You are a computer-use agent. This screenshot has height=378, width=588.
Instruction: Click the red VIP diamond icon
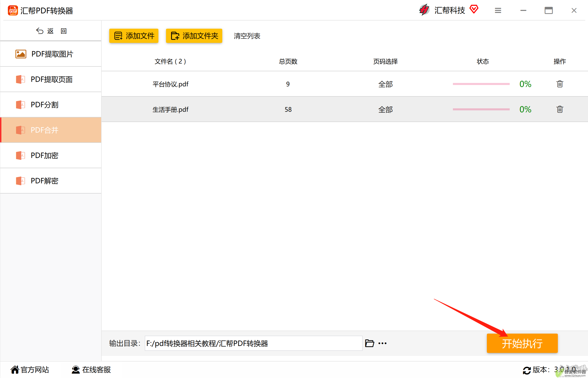(x=474, y=9)
